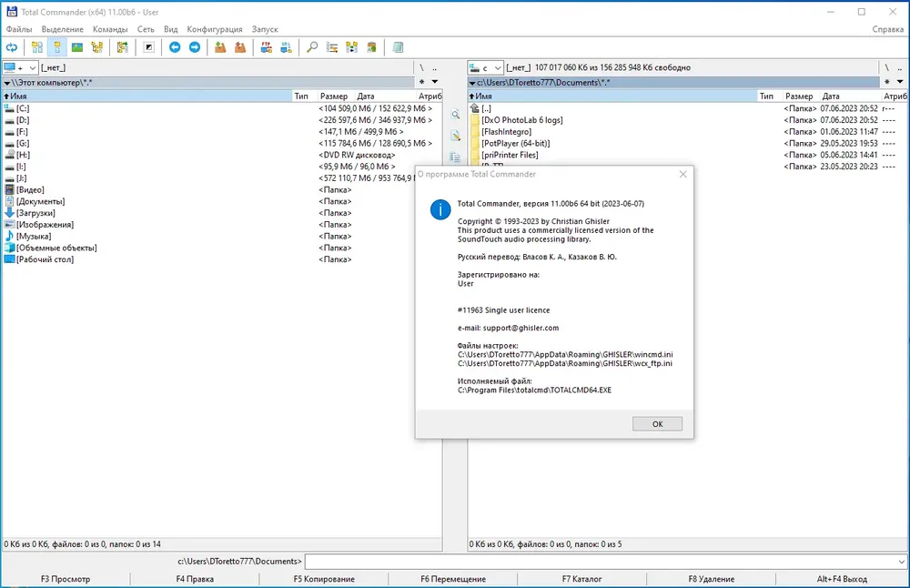Expand left path bar arrow near Этот компьютер
Image resolution: width=910 pixels, height=588 pixels.
[x=7, y=83]
